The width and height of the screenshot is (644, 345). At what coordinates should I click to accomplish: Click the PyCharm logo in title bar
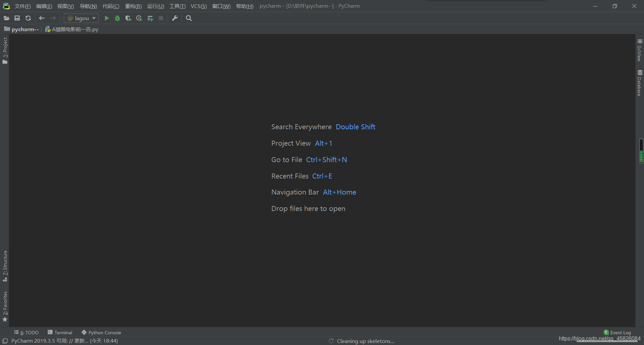[x=6, y=6]
